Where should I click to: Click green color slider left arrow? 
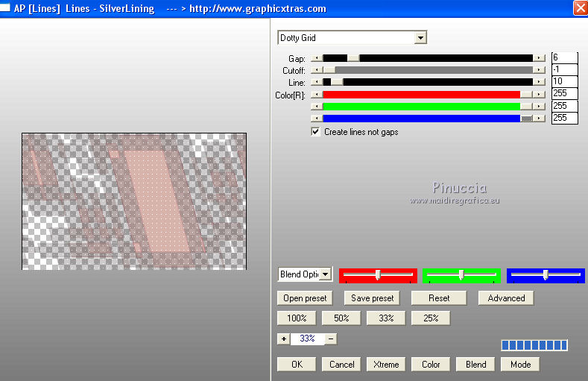point(317,107)
